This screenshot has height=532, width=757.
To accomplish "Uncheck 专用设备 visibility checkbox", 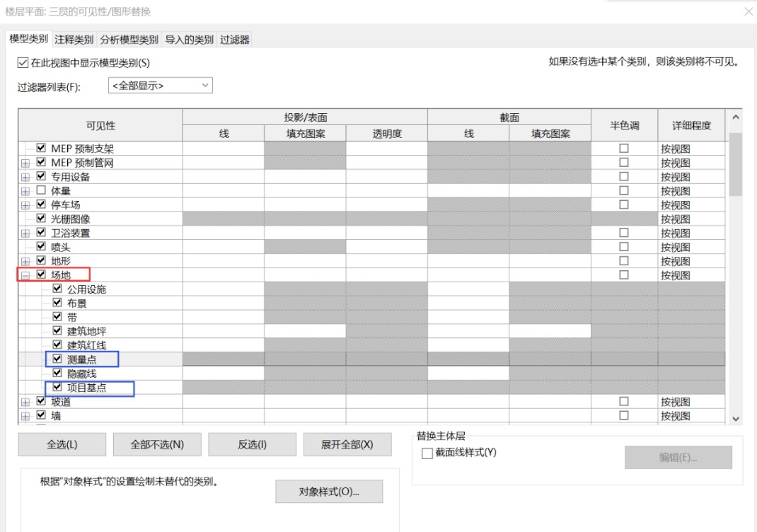I will tap(42, 176).
